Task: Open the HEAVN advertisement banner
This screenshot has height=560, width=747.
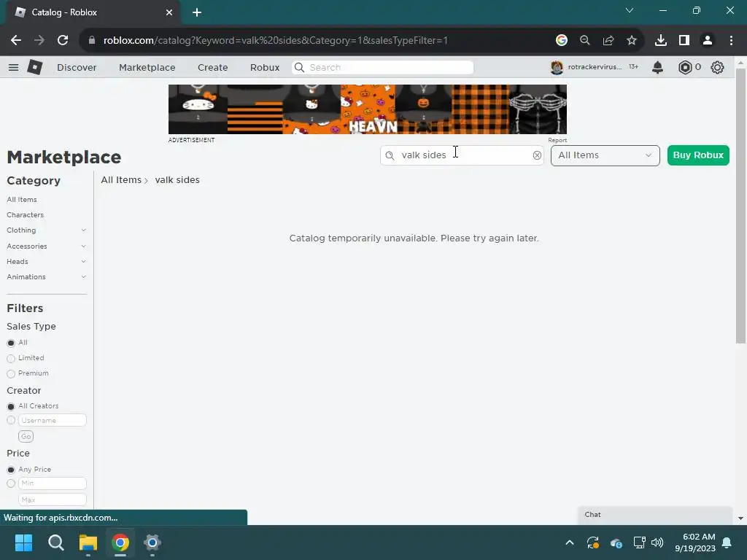Action: tap(368, 109)
